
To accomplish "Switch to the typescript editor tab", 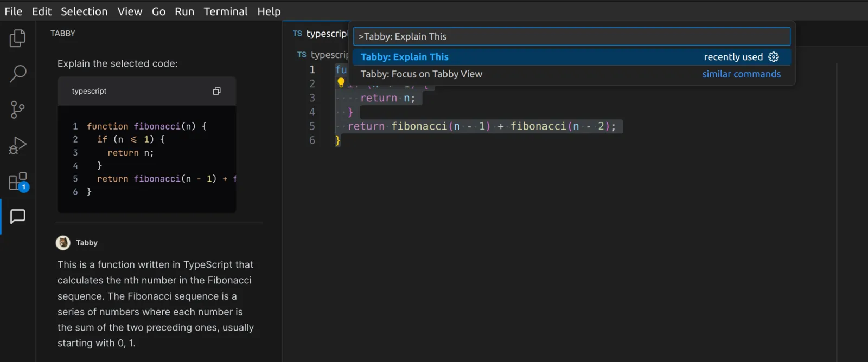I will 320,34.
